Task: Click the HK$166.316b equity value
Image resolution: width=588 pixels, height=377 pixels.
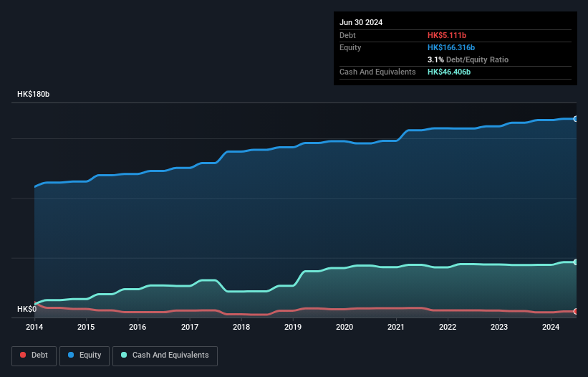Action: coord(451,47)
